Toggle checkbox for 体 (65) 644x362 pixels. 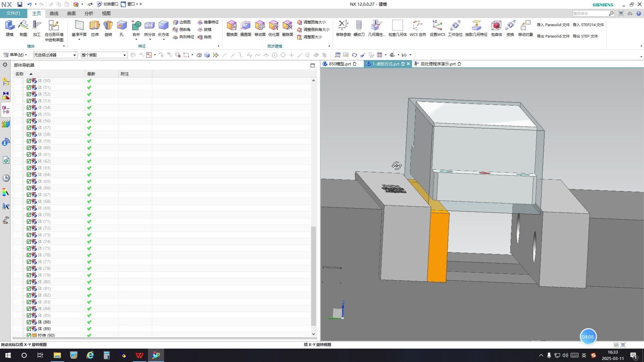pos(29,181)
